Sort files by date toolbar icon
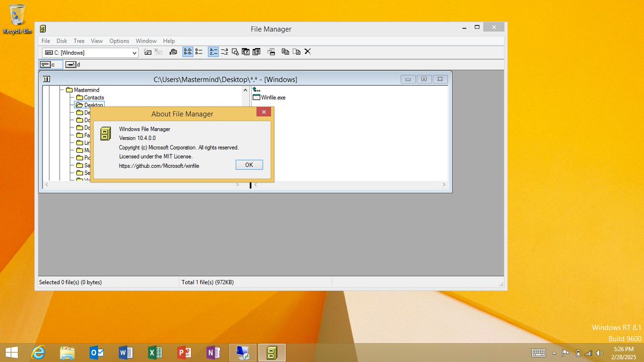This screenshot has width=644, height=362. pos(246,52)
